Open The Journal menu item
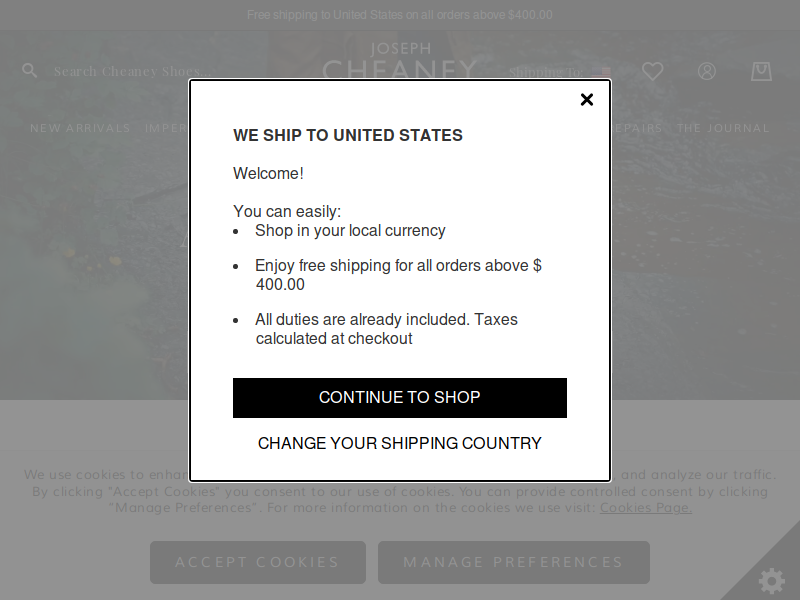Viewport: 800px width, 600px height. coord(723,128)
